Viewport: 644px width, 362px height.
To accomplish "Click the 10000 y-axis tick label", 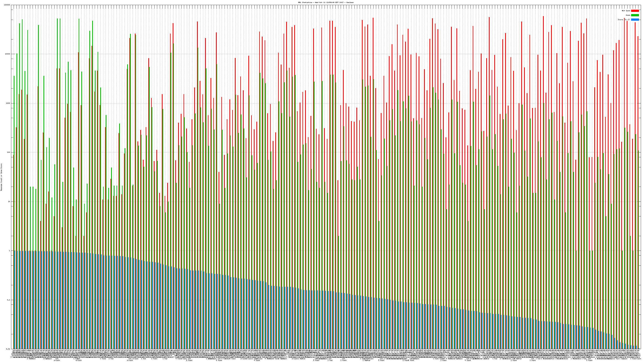I will [8, 54].
